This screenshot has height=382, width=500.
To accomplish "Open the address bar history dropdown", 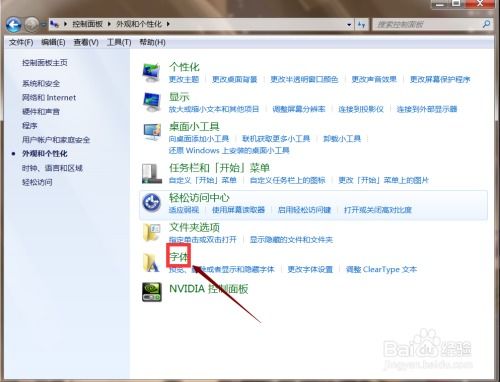I will tap(349, 24).
